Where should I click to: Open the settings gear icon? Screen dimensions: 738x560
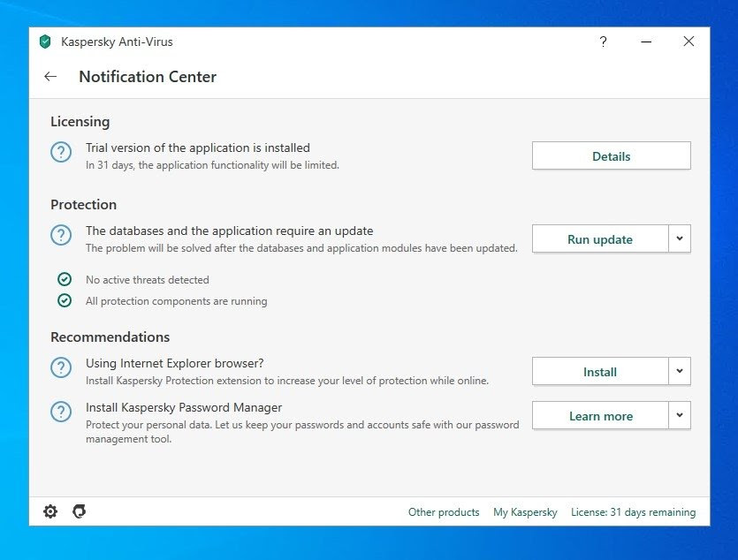pos(50,511)
